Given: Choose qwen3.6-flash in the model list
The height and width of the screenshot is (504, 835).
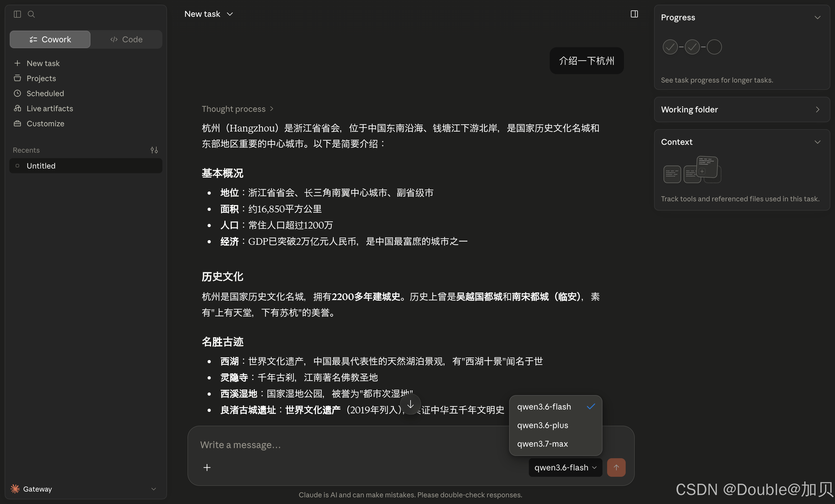Looking at the screenshot, I should [556, 406].
